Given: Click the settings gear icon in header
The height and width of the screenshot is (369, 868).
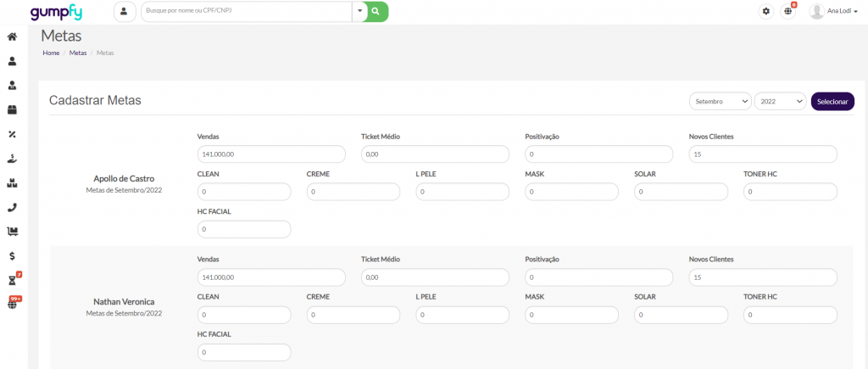Looking at the screenshot, I should coord(766,11).
